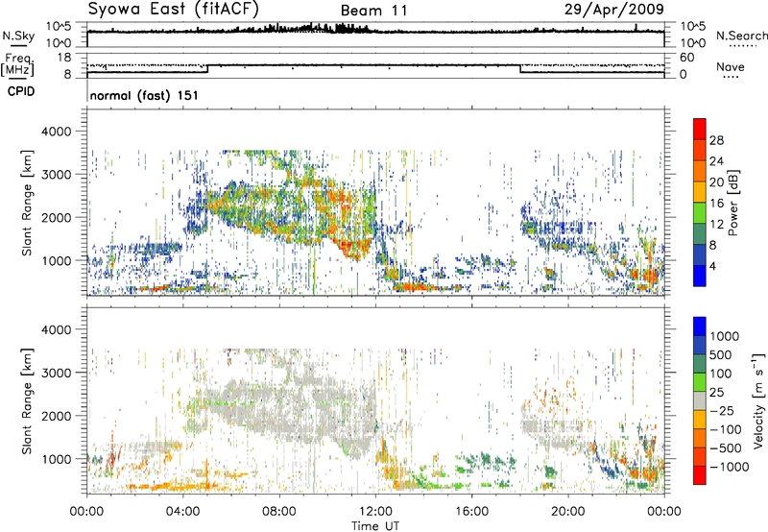This screenshot has width=768, height=532.
Task: Click the red top segment of the power colorbar
Action: (x=700, y=129)
